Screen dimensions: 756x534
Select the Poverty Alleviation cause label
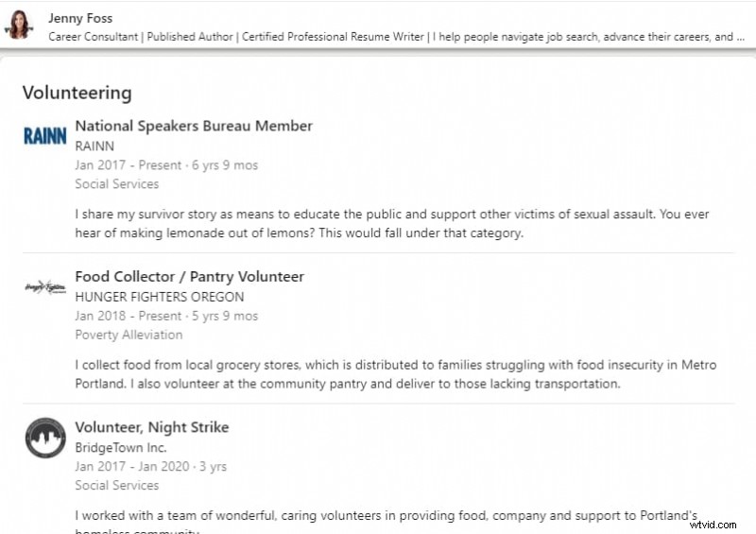pos(129,335)
